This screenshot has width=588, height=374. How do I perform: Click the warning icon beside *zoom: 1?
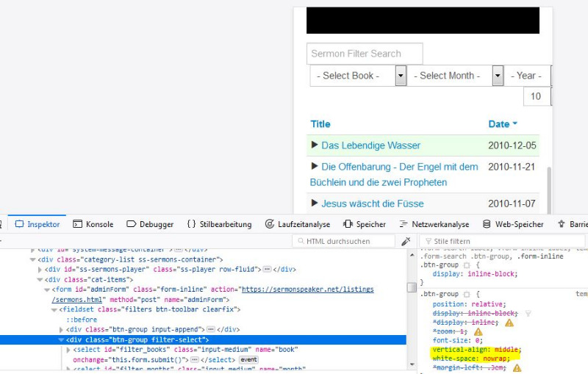click(478, 331)
